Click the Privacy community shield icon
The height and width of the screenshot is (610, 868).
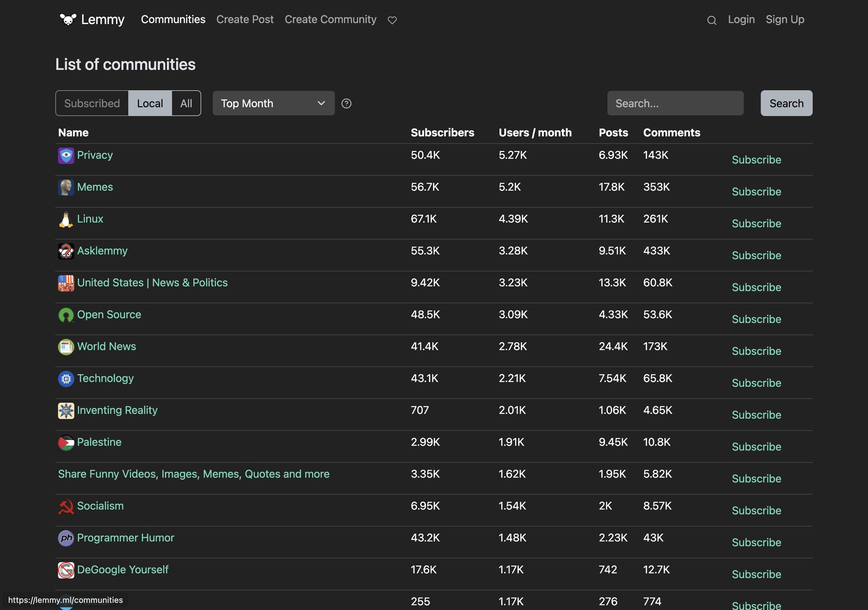(66, 156)
